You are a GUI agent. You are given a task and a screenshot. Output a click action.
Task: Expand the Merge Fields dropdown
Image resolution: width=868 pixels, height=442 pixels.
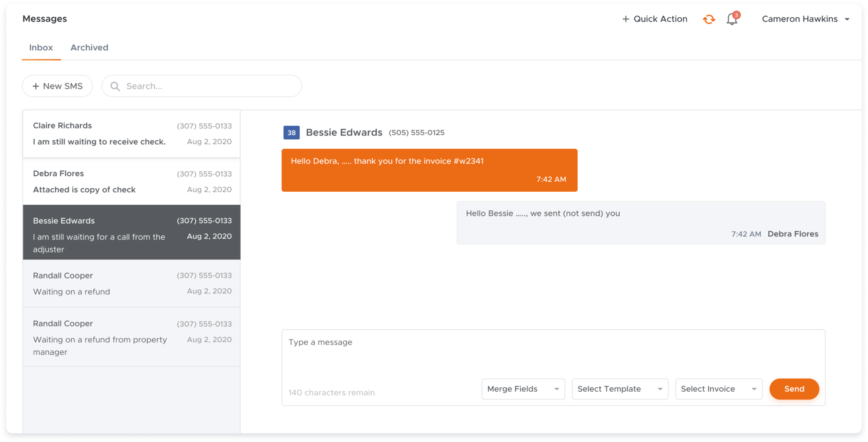click(523, 389)
